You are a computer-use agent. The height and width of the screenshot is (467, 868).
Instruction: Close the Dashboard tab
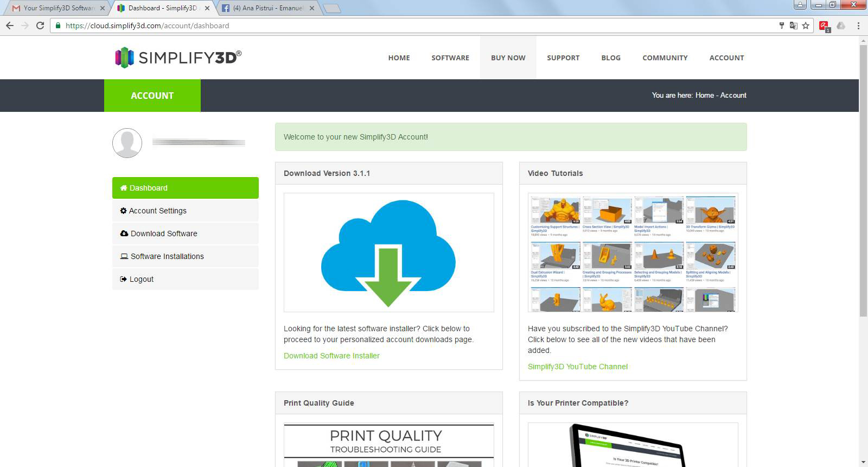207,8
